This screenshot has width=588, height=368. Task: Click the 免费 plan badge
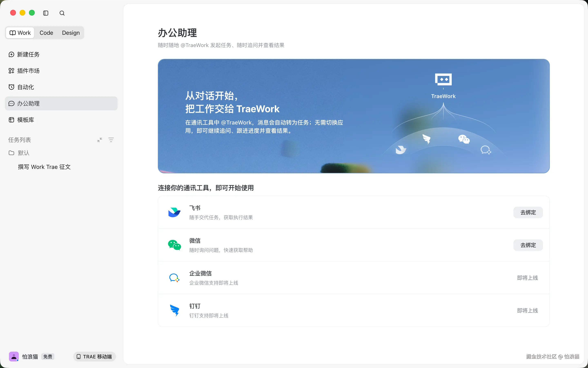pyautogui.click(x=48, y=357)
